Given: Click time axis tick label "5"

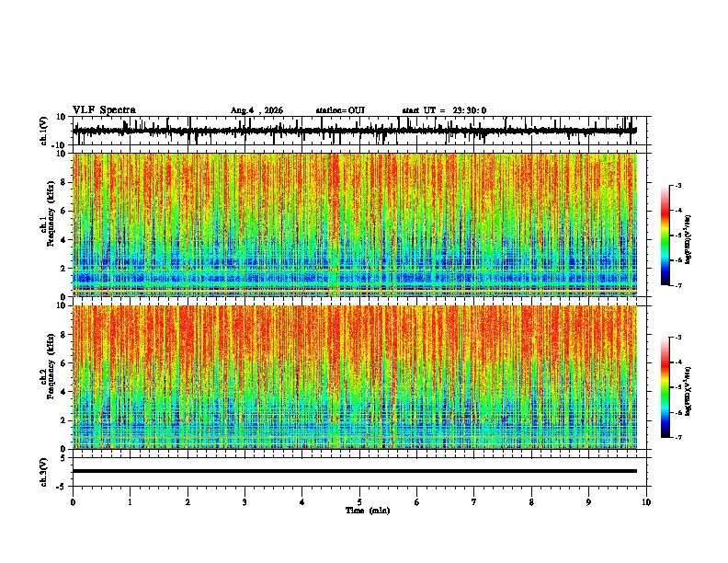Looking at the screenshot, I should pos(359,502).
